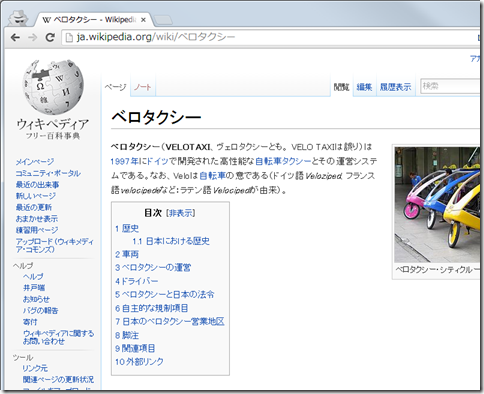This screenshot has width=484, height=394.
Task: Follow the 自転車 link in second paragraph line
Action: [x=212, y=176]
